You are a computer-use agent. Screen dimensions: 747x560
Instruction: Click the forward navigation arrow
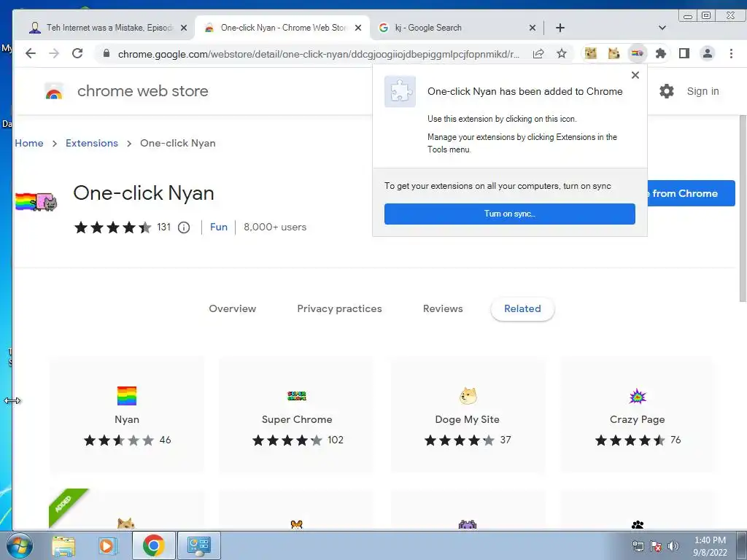tap(54, 53)
